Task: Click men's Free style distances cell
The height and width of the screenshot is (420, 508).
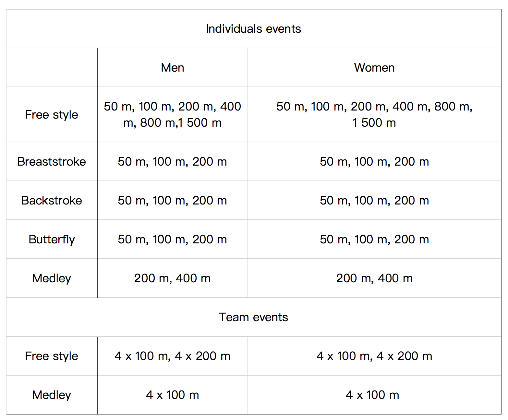Action: click(173, 115)
